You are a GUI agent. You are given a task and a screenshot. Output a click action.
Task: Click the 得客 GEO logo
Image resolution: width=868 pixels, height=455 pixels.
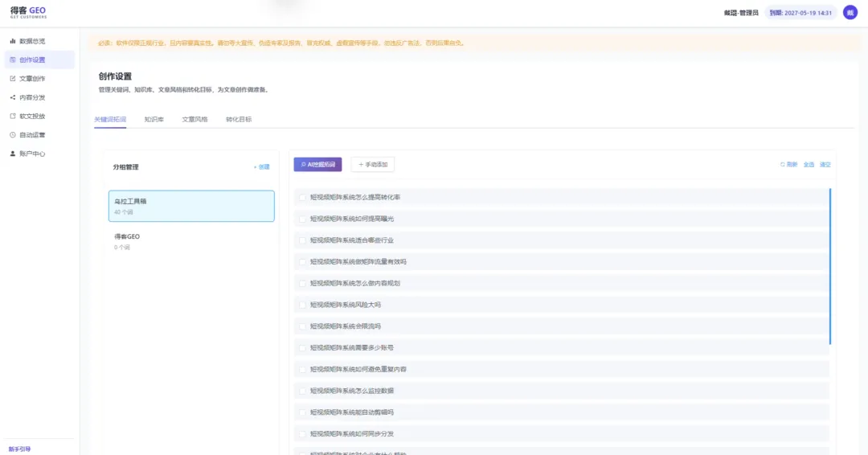[28, 12]
